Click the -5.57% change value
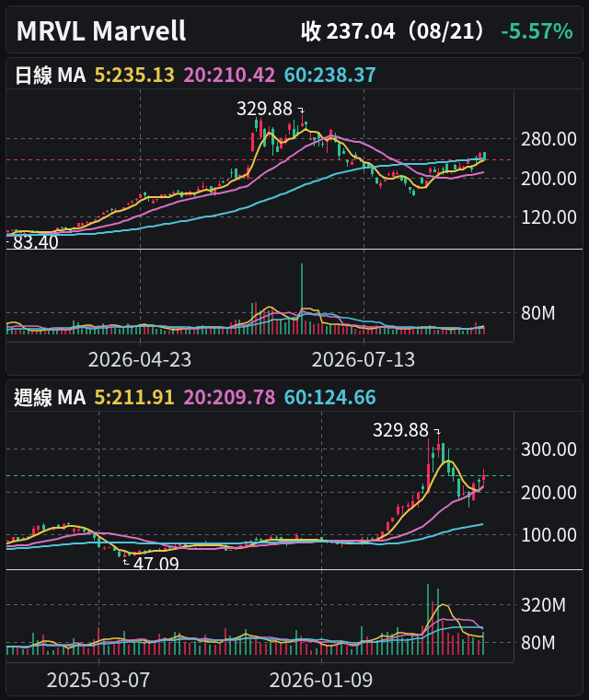The image size is (589, 700). click(x=537, y=31)
